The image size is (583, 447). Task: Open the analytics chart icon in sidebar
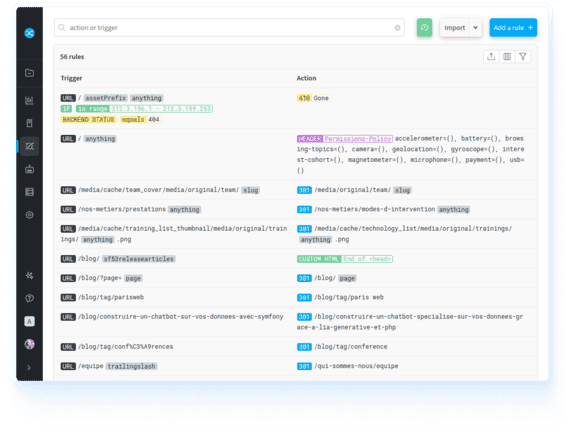click(x=29, y=100)
